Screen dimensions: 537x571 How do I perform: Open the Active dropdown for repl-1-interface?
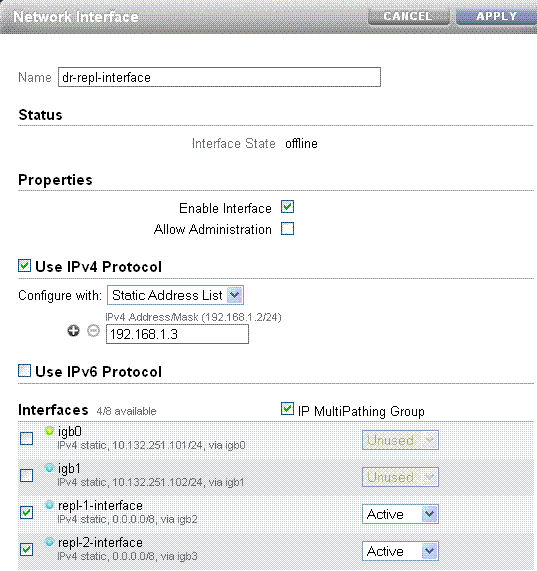400,514
